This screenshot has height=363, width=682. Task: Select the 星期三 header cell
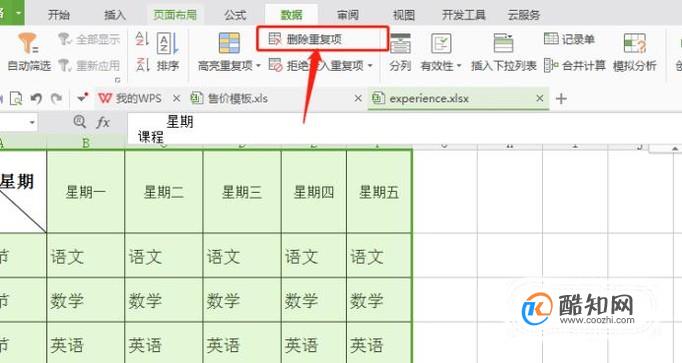[x=242, y=192]
